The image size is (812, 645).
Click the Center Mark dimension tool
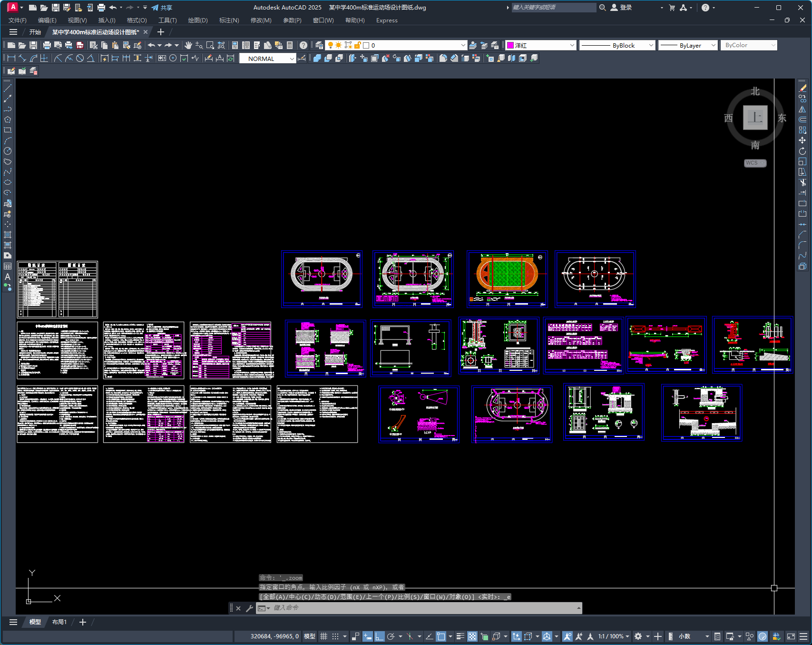[173, 58]
